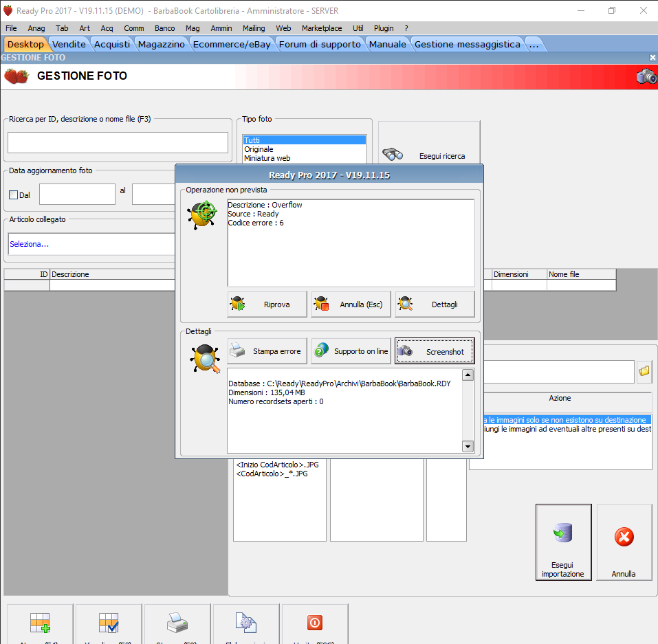The height and width of the screenshot is (644, 658).
Task: Click the grid checkmark view toolbar icon
Action: pyautogui.click(x=109, y=623)
